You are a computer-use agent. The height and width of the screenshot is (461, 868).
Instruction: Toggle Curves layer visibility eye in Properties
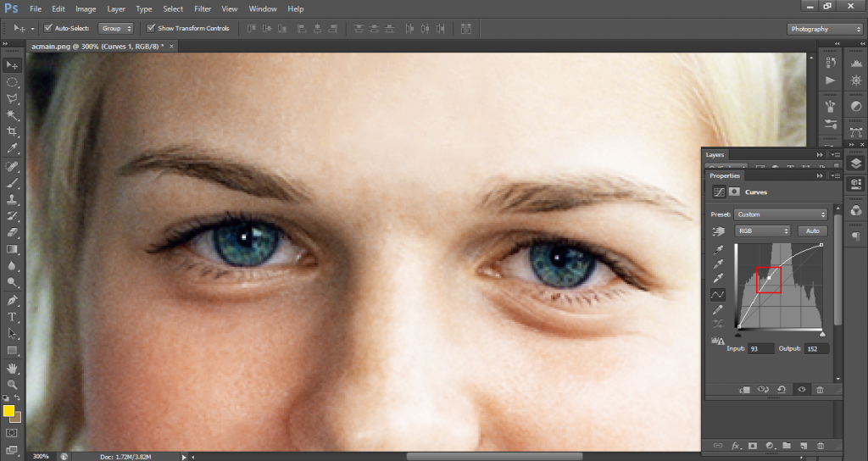click(x=802, y=390)
